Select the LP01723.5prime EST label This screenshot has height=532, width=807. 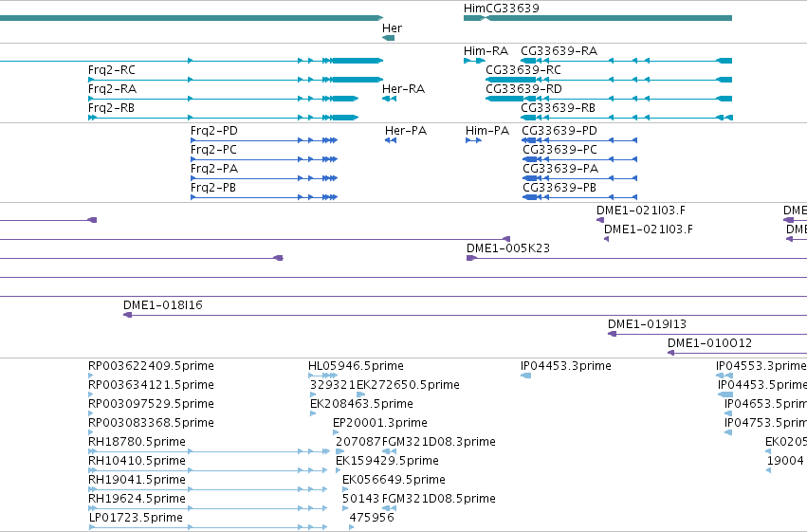click(x=136, y=519)
